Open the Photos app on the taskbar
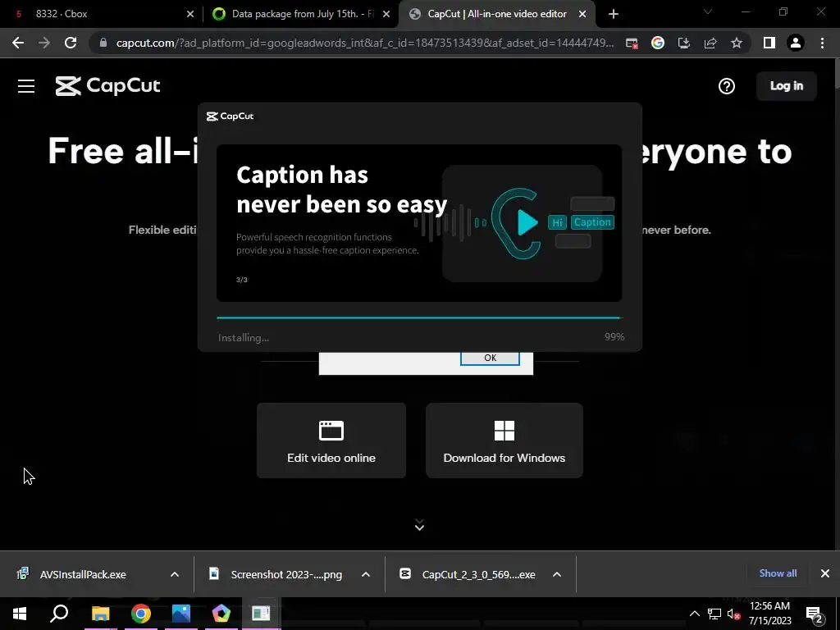 pos(181,614)
